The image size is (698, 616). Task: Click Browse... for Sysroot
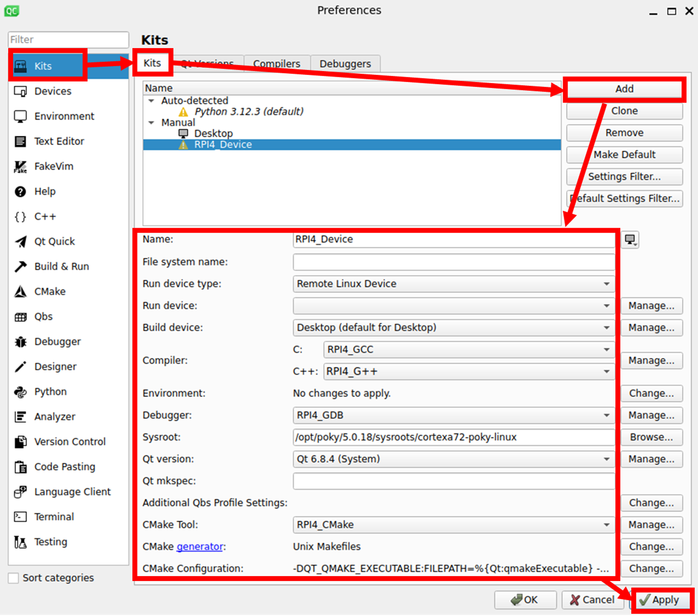(651, 437)
